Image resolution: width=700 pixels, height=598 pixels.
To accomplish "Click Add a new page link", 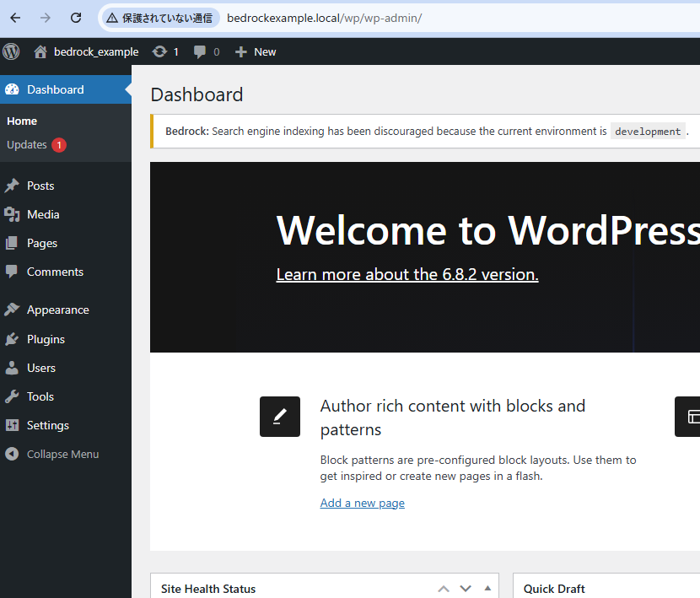I will [x=362, y=503].
